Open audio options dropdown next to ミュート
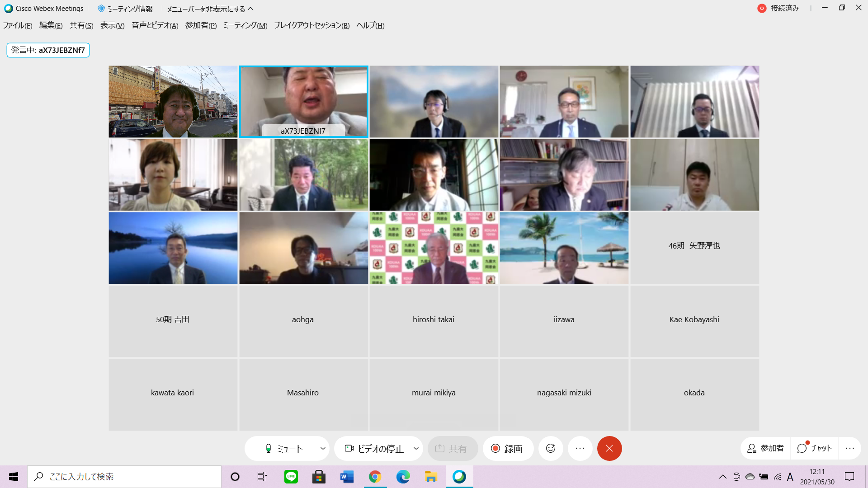The image size is (868, 488). coord(323,449)
